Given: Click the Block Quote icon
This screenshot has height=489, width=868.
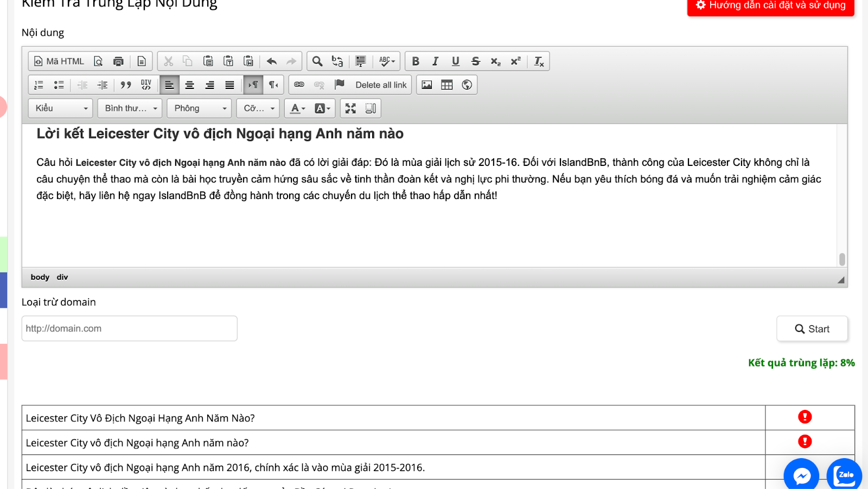Looking at the screenshot, I should tap(126, 85).
